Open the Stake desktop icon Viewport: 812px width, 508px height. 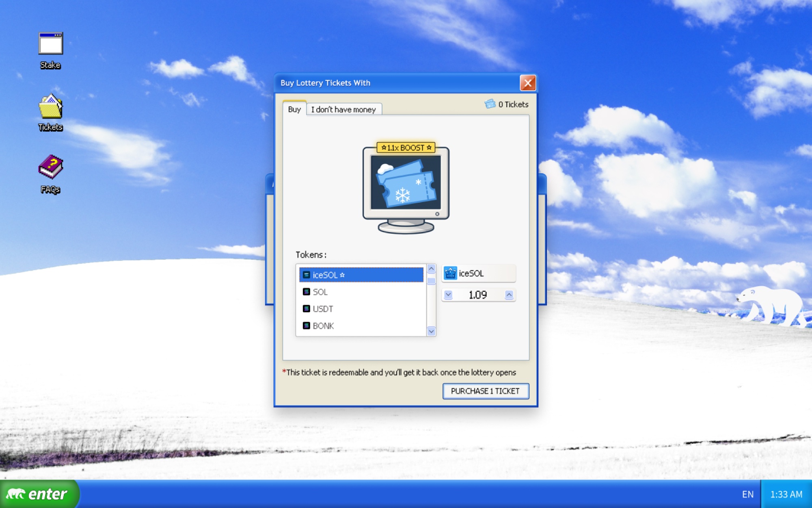coord(51,50)
